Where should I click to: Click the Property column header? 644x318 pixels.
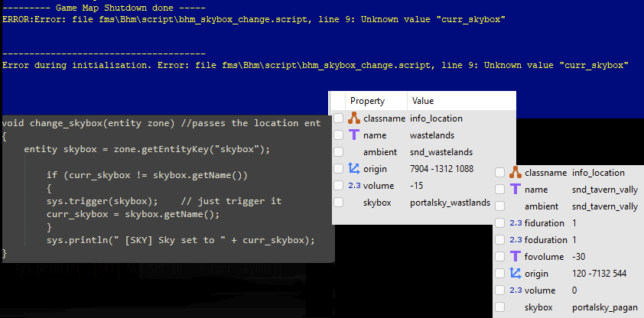367,101
